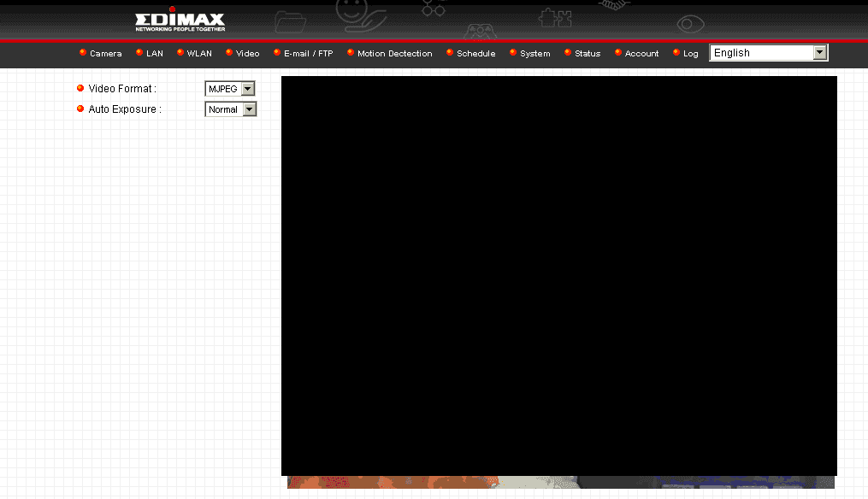Switch to the Video page

tap(247, 54)
